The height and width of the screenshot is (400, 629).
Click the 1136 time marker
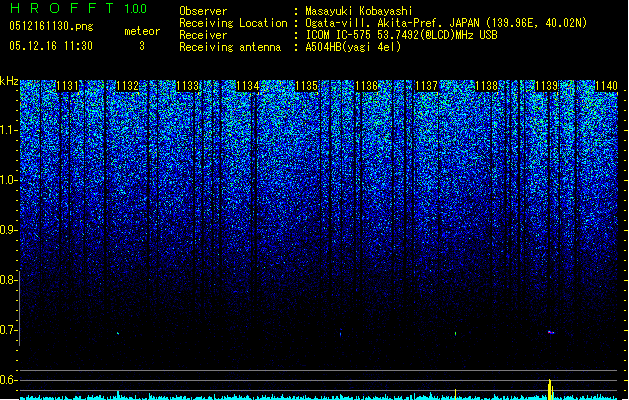367,86
